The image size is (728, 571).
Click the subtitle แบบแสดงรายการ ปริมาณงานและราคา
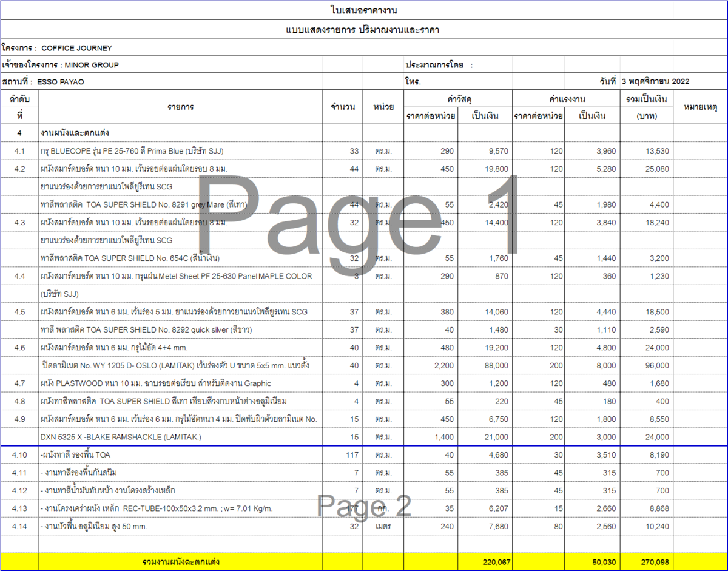click(363, 29)
